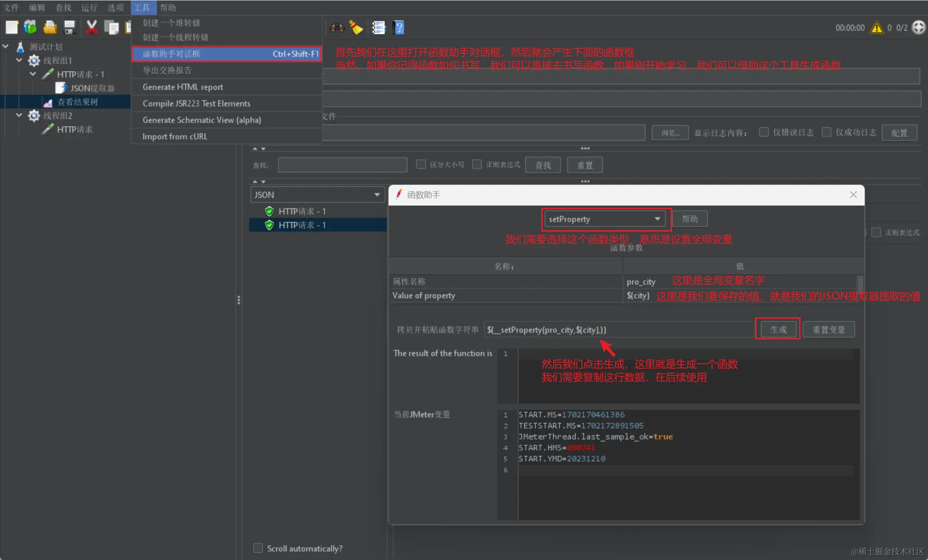This screenshot has width=928, height=560.
Task: Click the Open folder toolbar icon
Action: 50,28
